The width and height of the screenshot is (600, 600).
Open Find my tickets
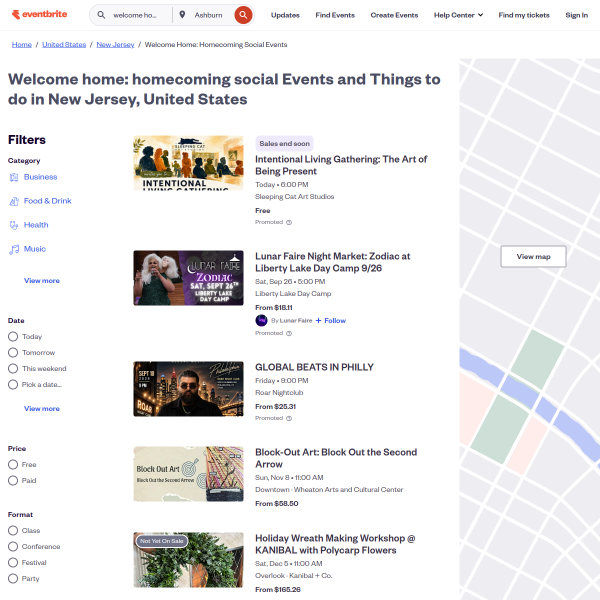(x=524, y=15)
